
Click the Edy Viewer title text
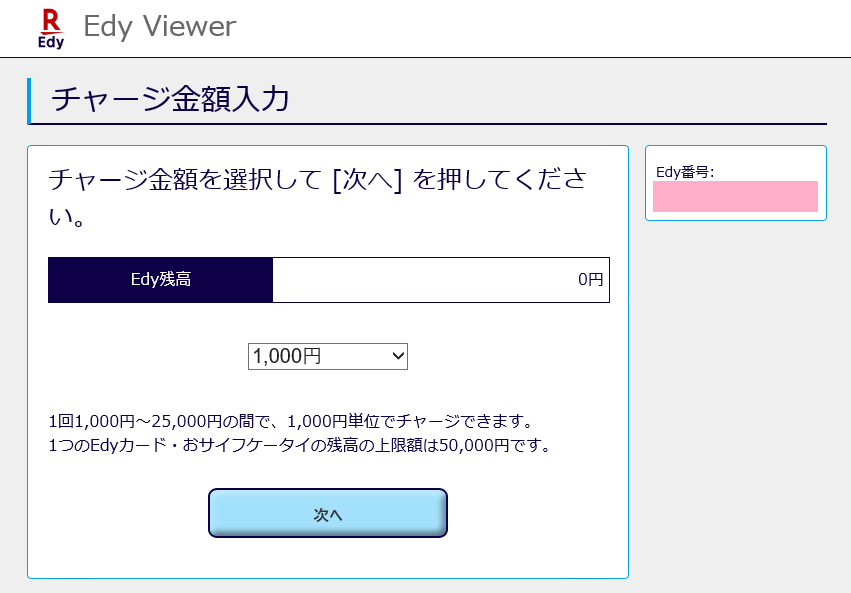click(x=158, y=27)
